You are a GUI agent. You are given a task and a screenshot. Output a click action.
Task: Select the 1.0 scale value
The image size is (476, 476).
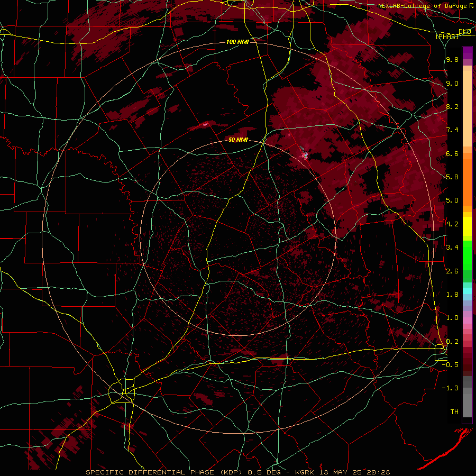click(x=452, y=318)
